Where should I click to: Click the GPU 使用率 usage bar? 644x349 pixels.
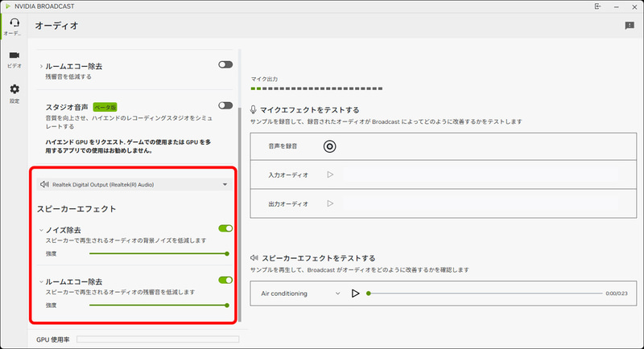[x=158, y=339]
